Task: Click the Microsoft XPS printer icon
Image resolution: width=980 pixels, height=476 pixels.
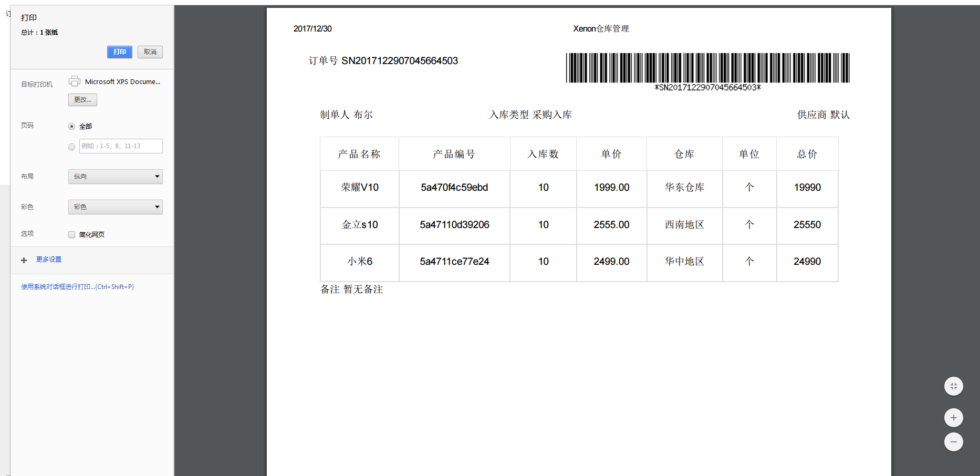Action: (x=75, y=81)
